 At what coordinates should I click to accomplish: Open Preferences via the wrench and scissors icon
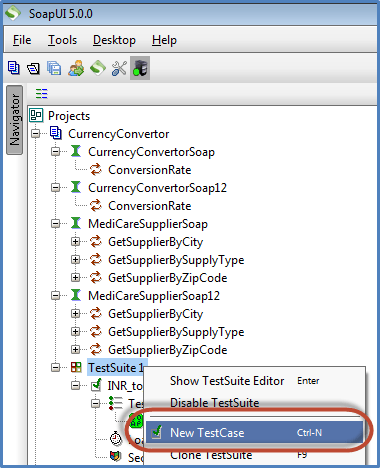point(119,68)
